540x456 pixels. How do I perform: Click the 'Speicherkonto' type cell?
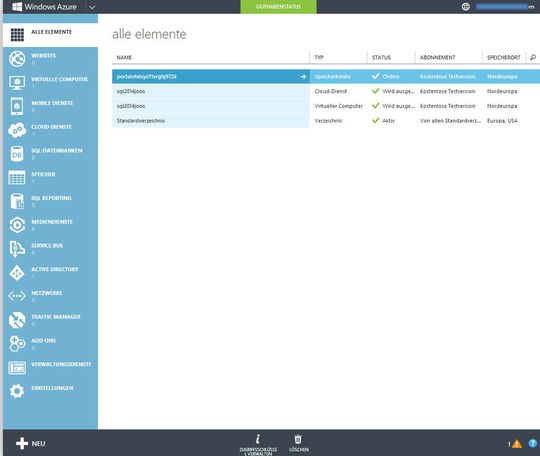[332, 76]
